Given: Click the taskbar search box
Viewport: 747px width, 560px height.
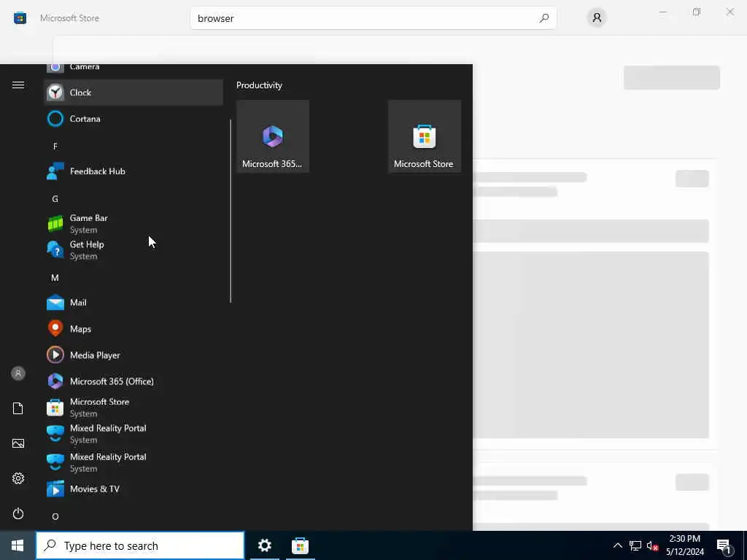Looking at the screenshot, I should point(140,545).
